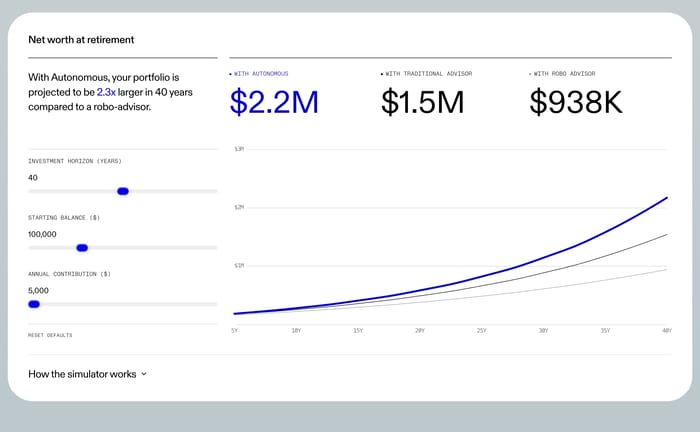Click the 40Y axis label on chart
This screenshot has height=432, width=700.
pos(667,331)
